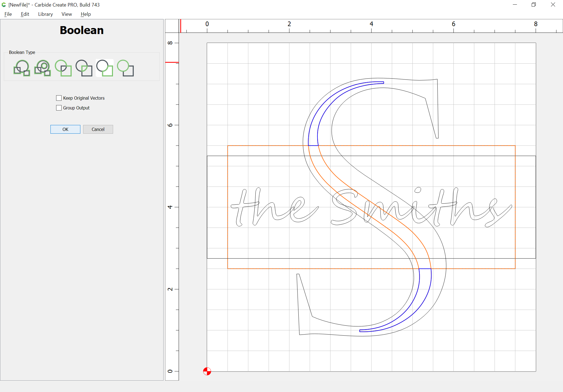
Task: Open the Library menu
Action: [45, 14]
